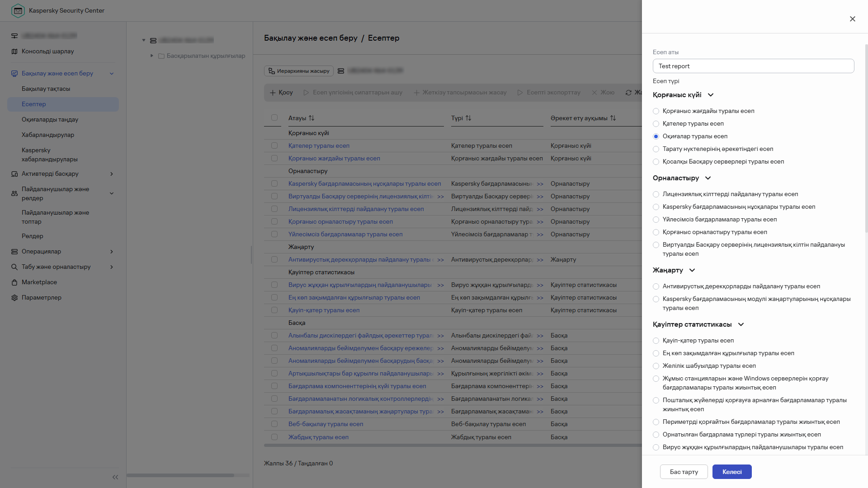Click the Parameters gear icon in sidebar
The image size is (868, 488).
tap(14, 298)
